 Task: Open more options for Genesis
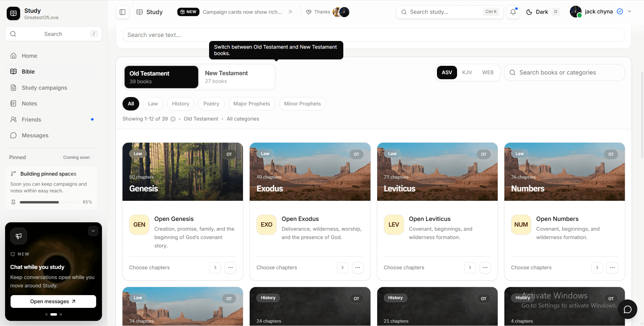[x=231, y=268]
